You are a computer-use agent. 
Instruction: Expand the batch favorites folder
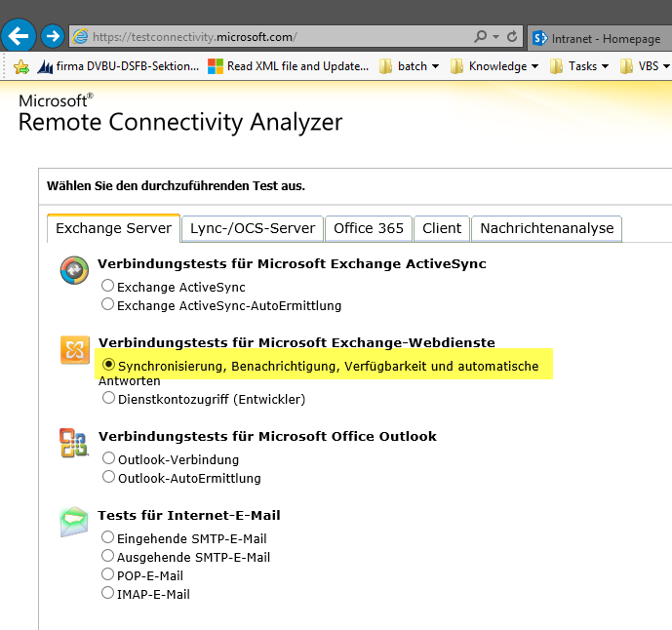coord(410,66)
